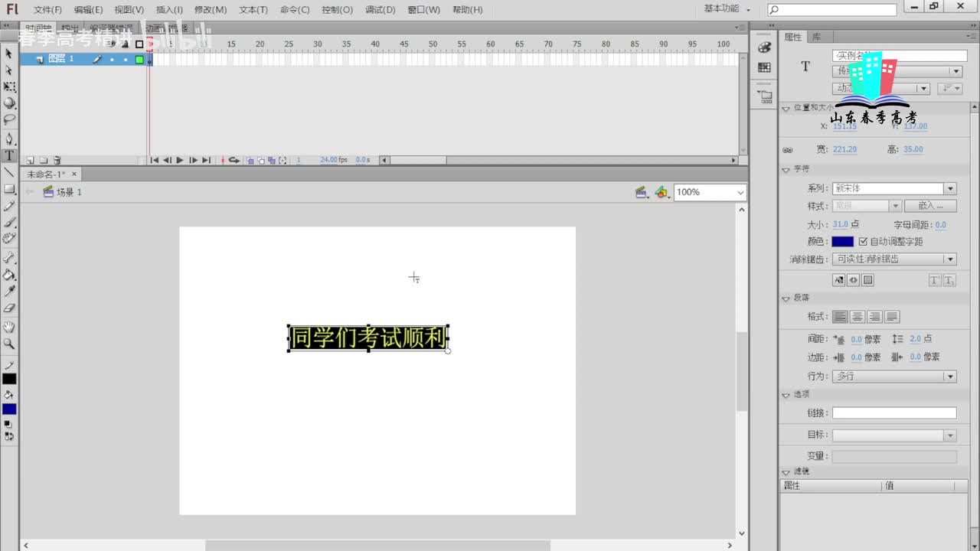Select the Bone tool
The height and width of the screenshot is (551, 980).
pyautogui.click(x=9, y=258)
